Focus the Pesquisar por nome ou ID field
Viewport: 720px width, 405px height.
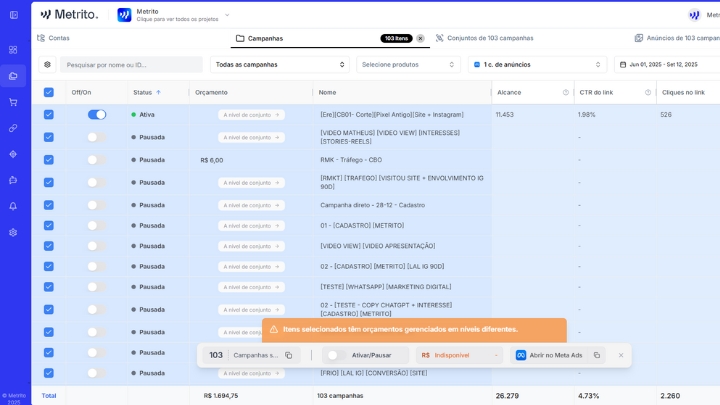(x=131, y=65)
